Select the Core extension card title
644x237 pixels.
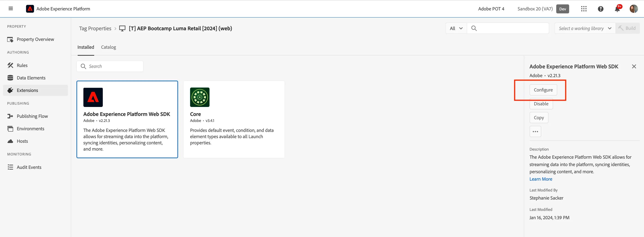tap(195, 114)
